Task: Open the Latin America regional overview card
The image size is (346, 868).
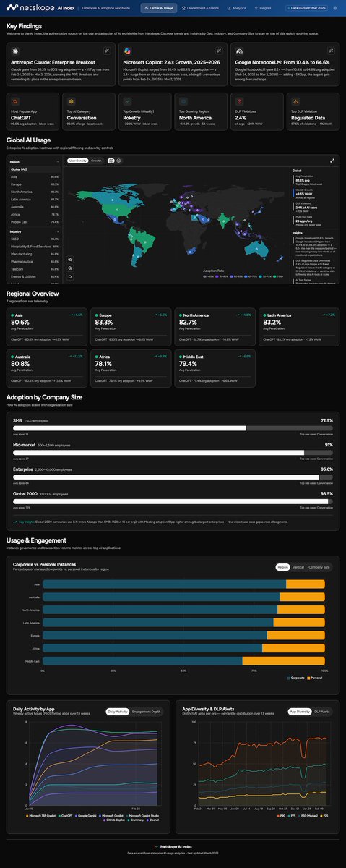Action: click(x=298, y=329)
